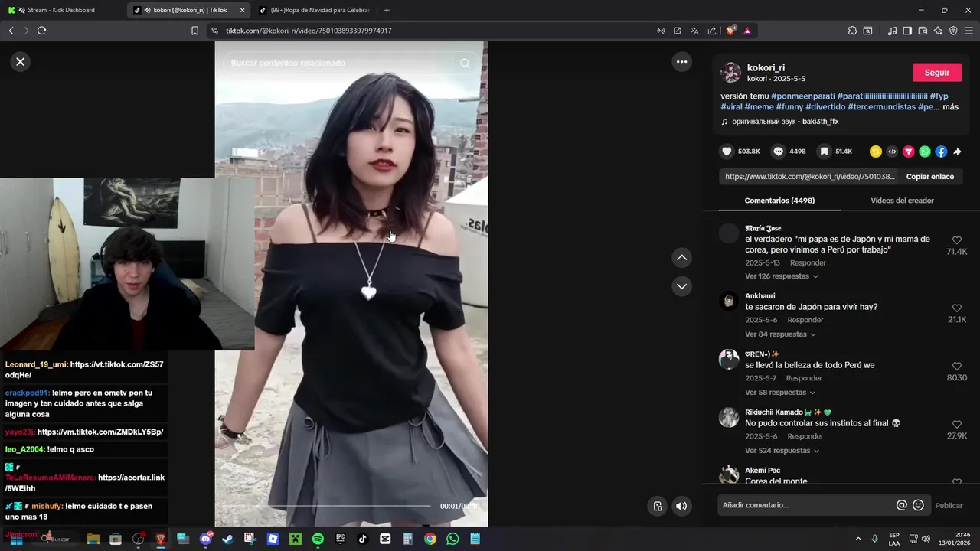Post comment with Publicar button
Image resolution: width=980 pixels, height=551 pixels.
949,505
